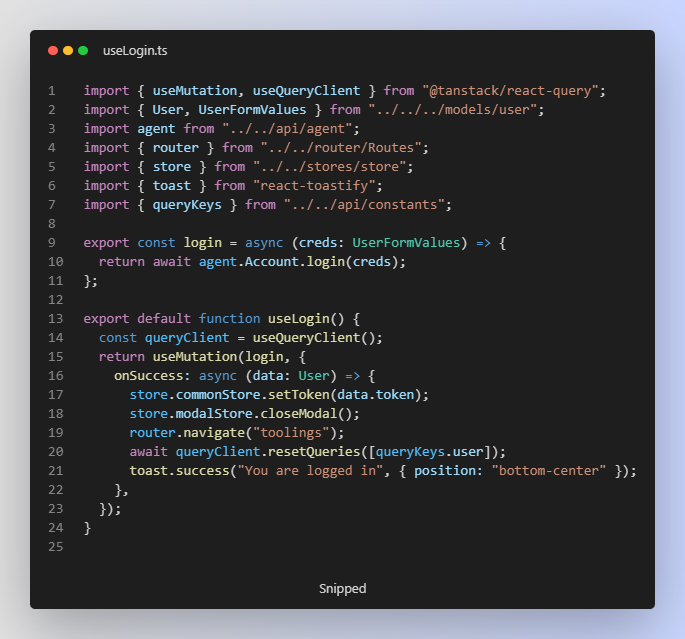Click line number 12
Image resolution: width=685 pixels, height=639 pixels.
point(55,300)
